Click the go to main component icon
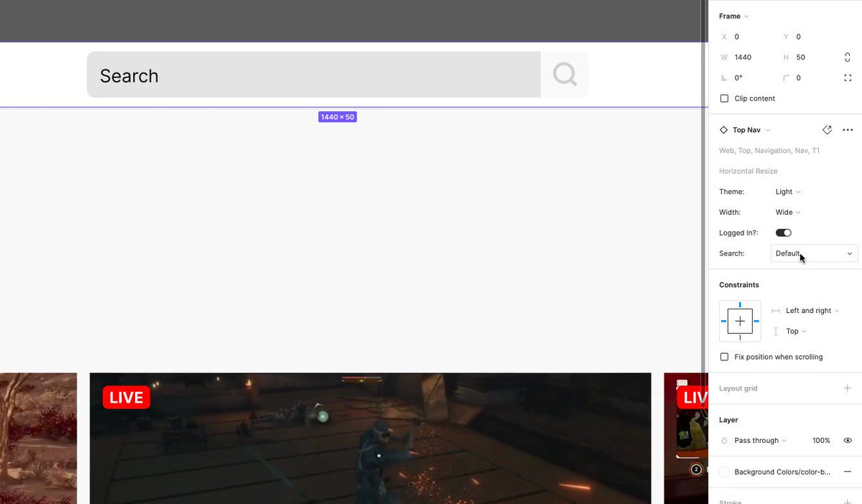This screenshot has width=862, height=504. (827, 130)
